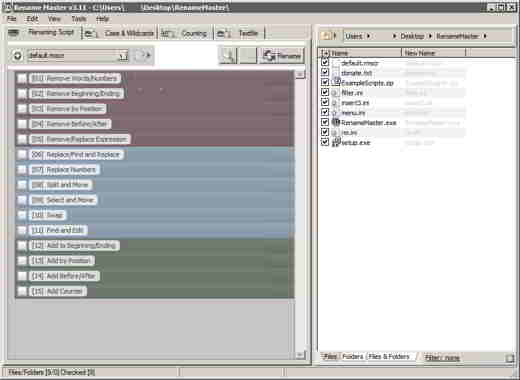Click script list scroll up arrow
The height and width of the screenshot is (380, 520).
point(300,75)
